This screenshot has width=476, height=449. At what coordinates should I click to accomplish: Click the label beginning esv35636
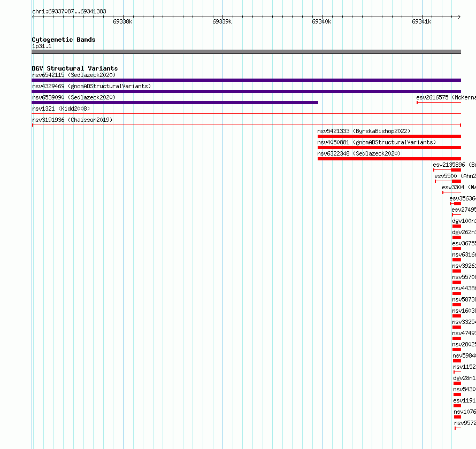(463, 198)
